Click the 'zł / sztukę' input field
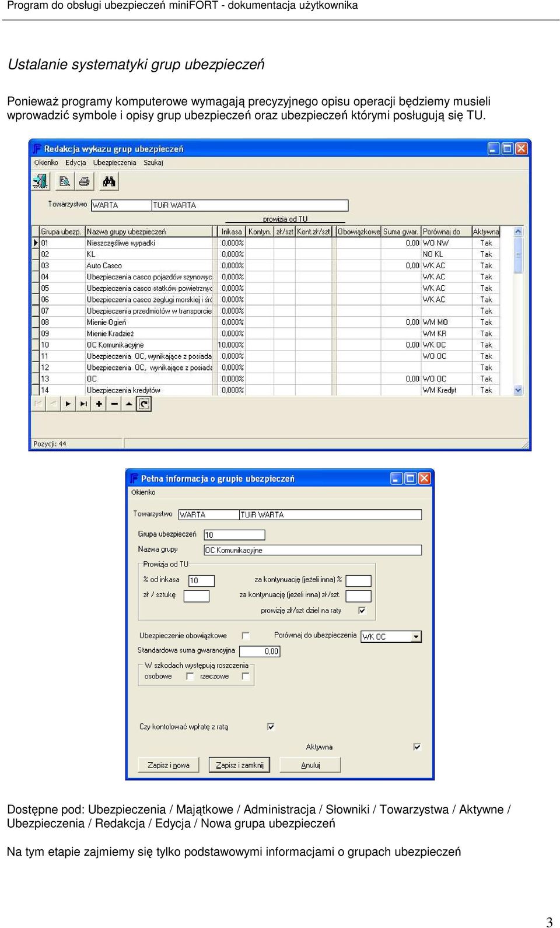Screen dimensions: 560x928 click(x=197, y=596)
